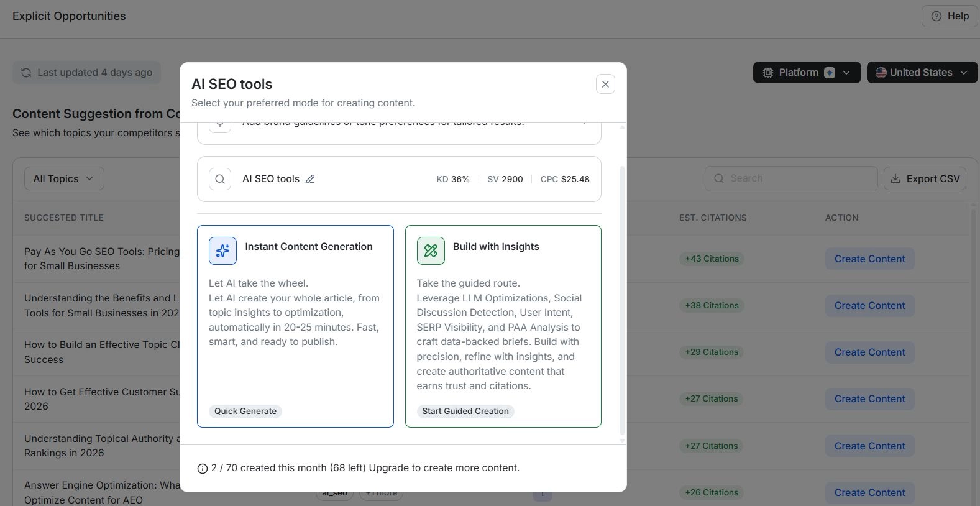
Task: Click the modal's vertical scrollbar
Action: pyautogui.click(x=622, y=298)
